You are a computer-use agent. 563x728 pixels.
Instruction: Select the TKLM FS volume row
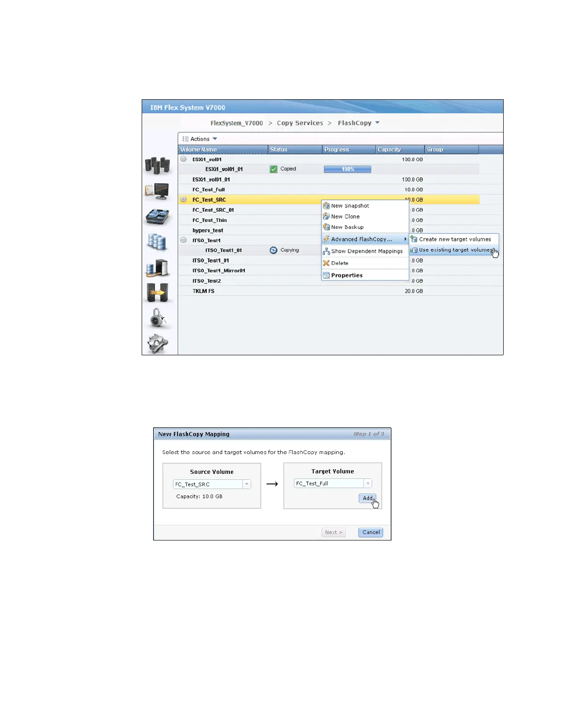[x=329, y=291]
